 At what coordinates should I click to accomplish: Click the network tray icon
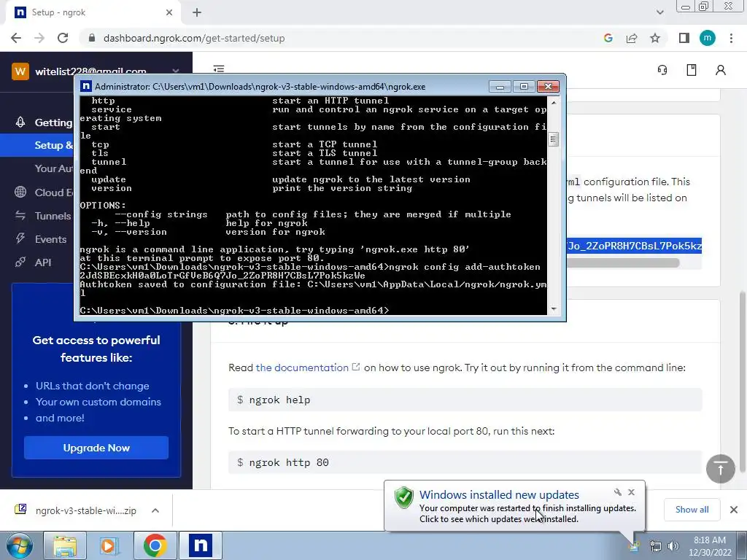pyautogui.click(x=656, y=546)
